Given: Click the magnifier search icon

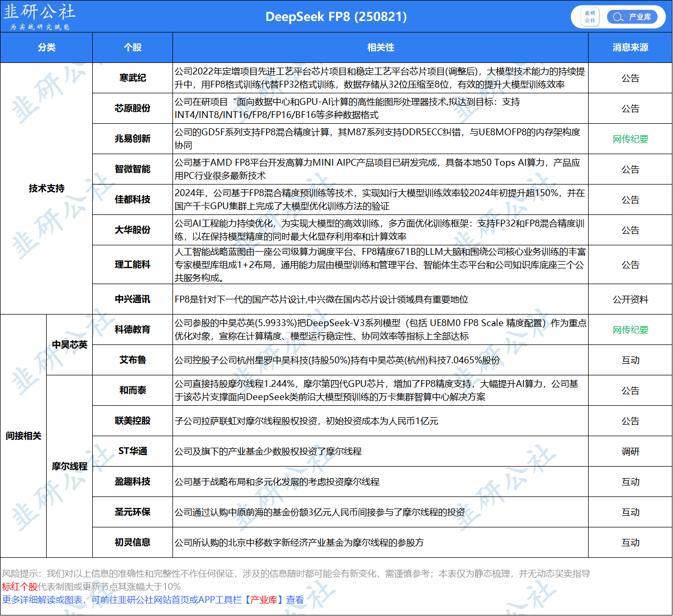Looking at the screenshot, I should [618, 17].
